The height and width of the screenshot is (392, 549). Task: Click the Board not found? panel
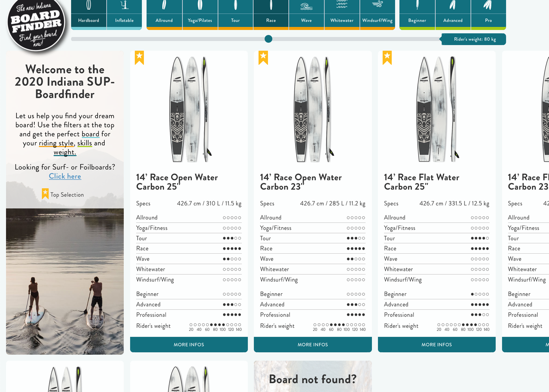(313, 376)
